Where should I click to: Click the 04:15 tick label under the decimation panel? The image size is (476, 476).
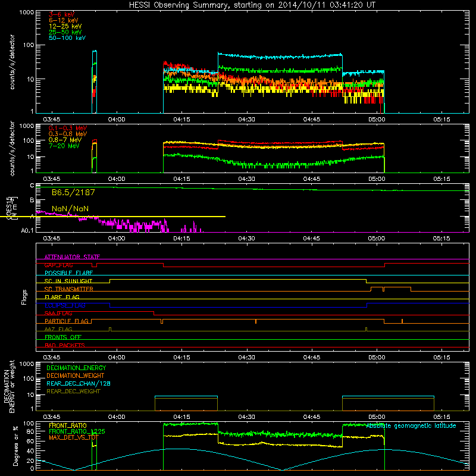181,417
